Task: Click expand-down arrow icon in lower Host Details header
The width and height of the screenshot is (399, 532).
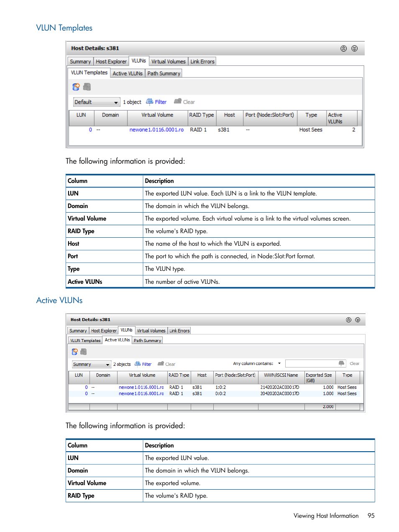Action: [x=358, y=320]
